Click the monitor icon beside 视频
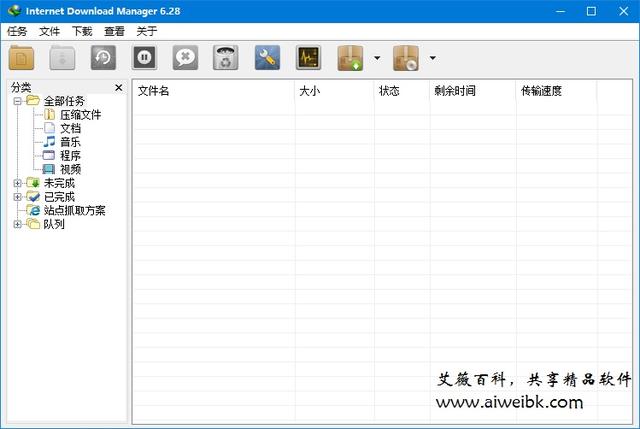Viewport: 640px width, 429px height. [x=49, y=169]
